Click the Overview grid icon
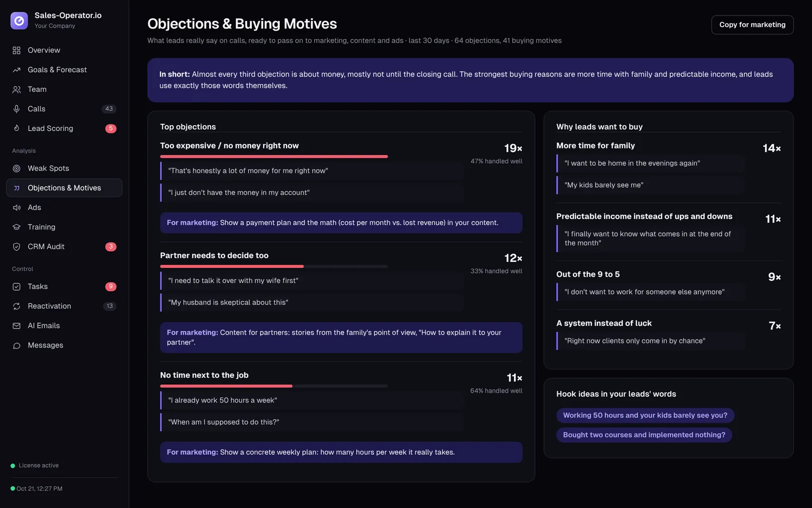 pos(17,50)
